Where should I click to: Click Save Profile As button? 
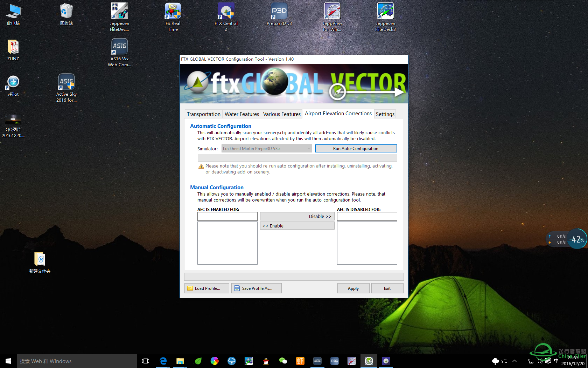point(257,288)
